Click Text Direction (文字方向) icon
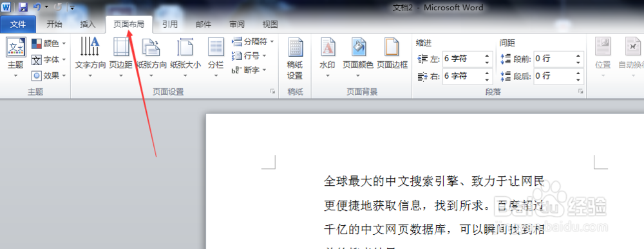Screen dimensions: 644x249 (x=90, y=47)
